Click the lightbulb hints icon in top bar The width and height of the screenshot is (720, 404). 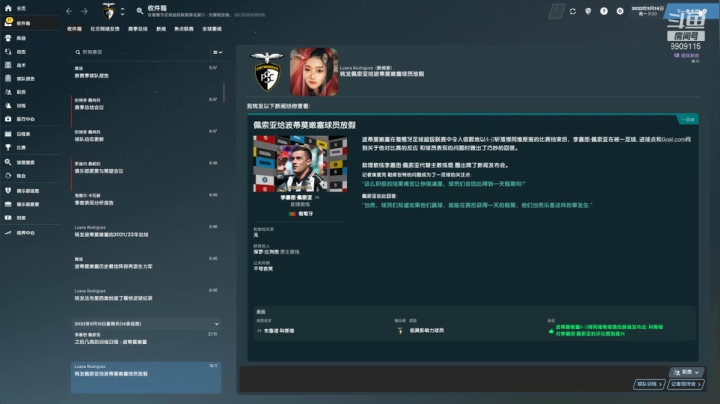pyautogui.click(x=588, y=11)
